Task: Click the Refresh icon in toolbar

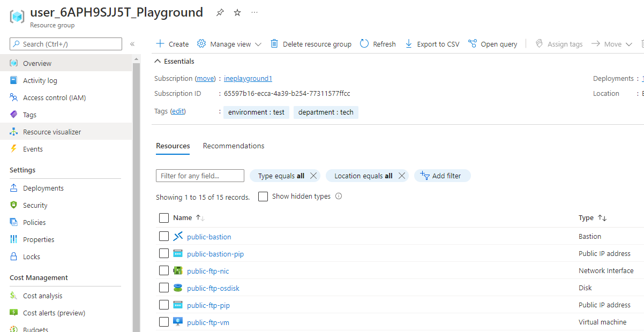Action: coord(364,44)
